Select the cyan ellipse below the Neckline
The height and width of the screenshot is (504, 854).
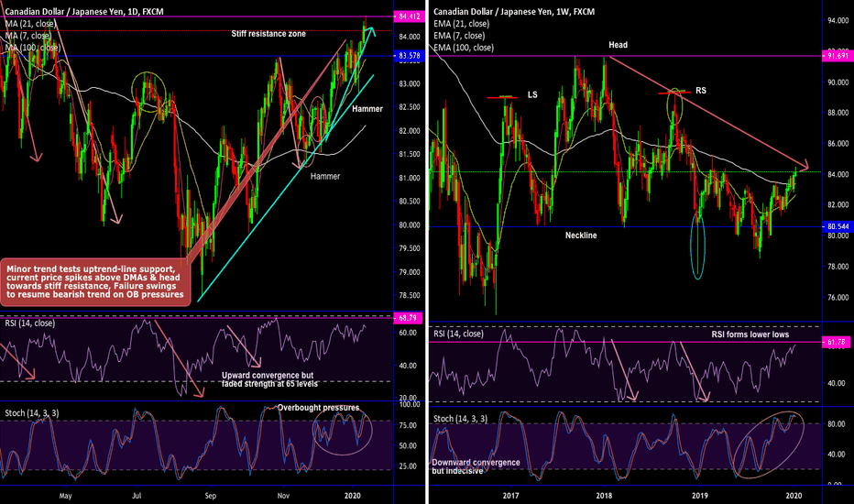point(697,247)
